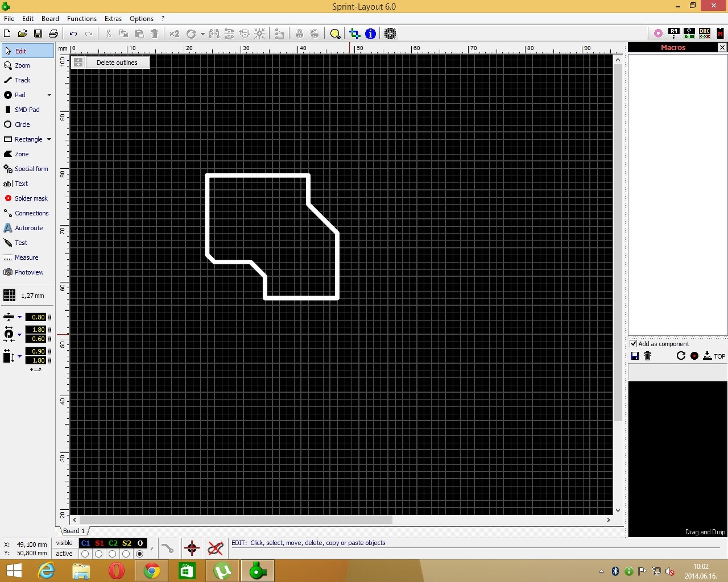Click the red crossed-out link icon in status bar
Screen dimensions: 728x582
point(215,548)
